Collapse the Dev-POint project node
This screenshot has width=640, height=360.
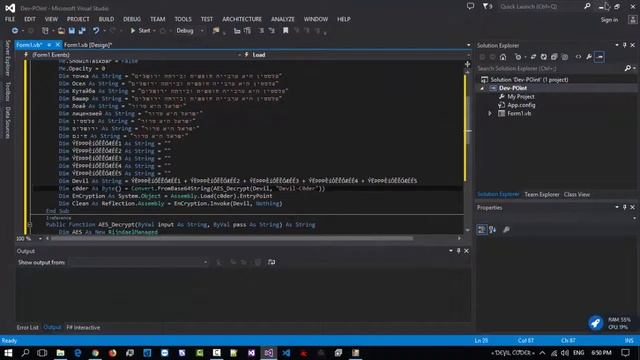point(482,88)
